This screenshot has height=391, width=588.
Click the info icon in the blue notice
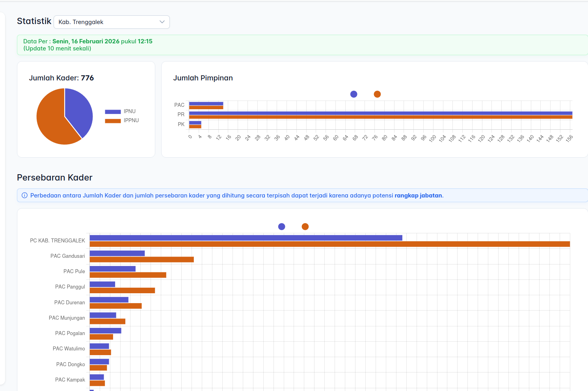[x=24, y=195]
